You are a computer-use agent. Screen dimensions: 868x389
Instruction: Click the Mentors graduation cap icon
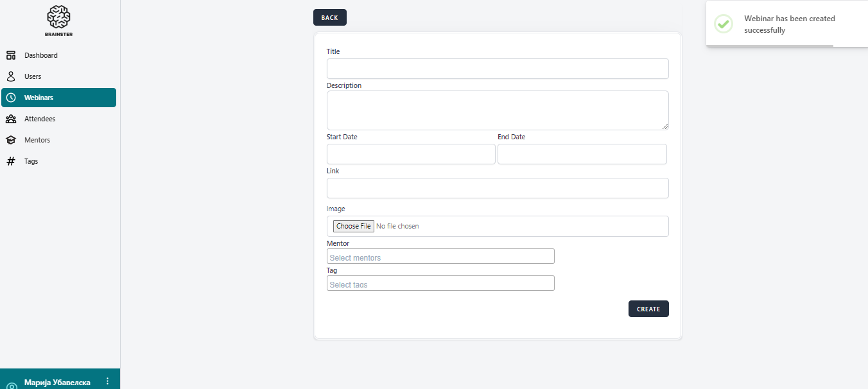[11, 140]
